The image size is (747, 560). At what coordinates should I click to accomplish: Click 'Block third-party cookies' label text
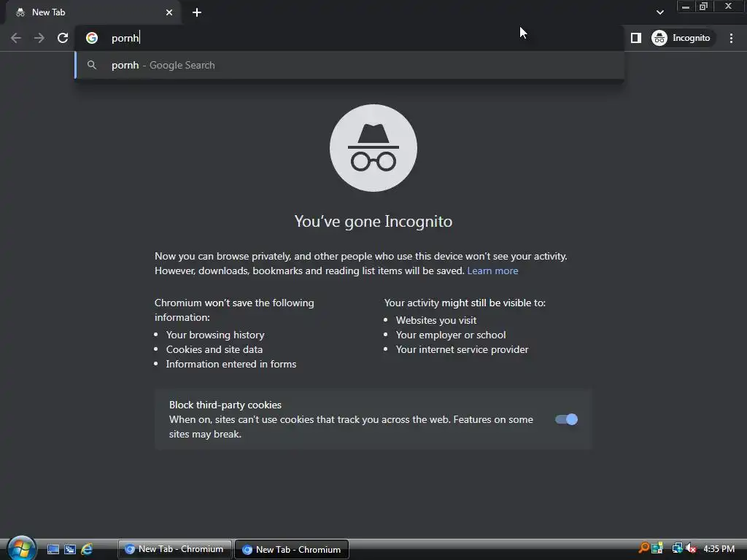pos(225,405)
